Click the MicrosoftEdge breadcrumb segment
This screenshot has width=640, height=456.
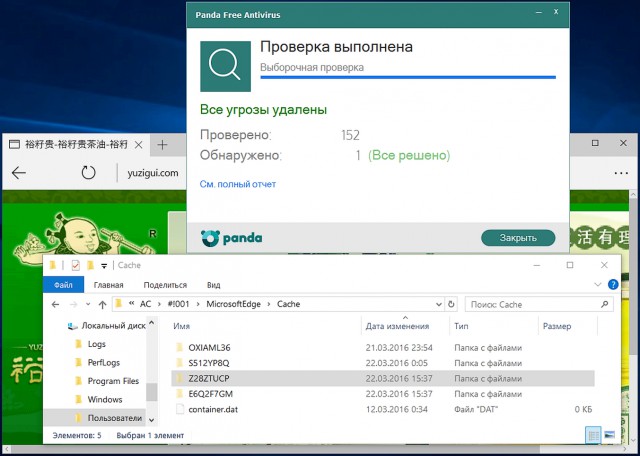click(233, 304)
